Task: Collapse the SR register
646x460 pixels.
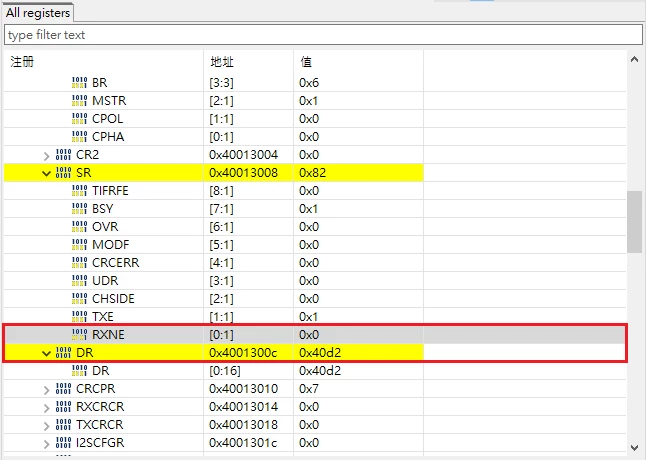Action: click(47, 173)
